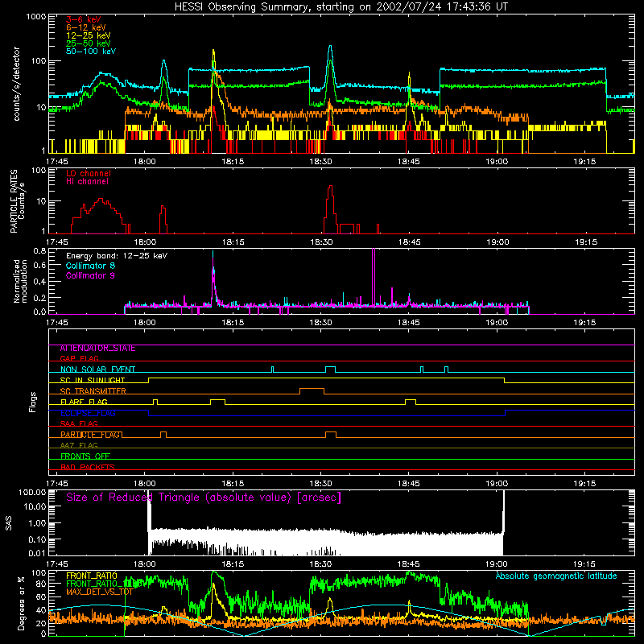Select the yellow FRONT_RATIO legend label
This screenshot has height=644, width=644.
[92, 576]
